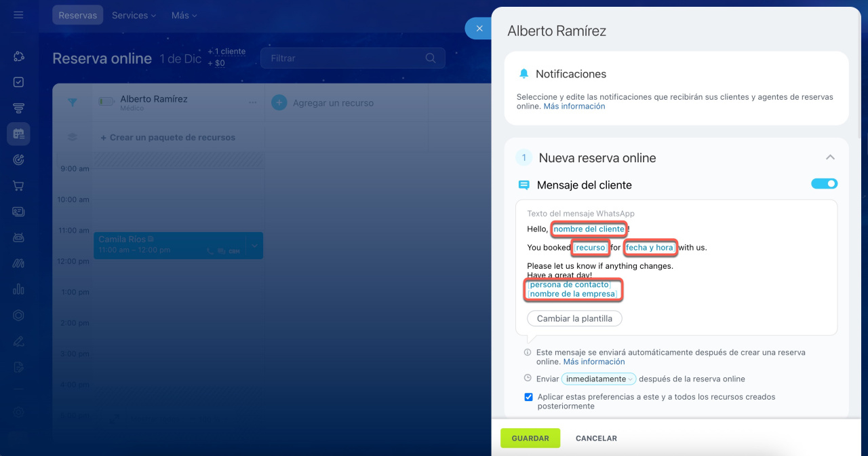Click the magnifier icon in the Filtrar box

tap(431, 58)
